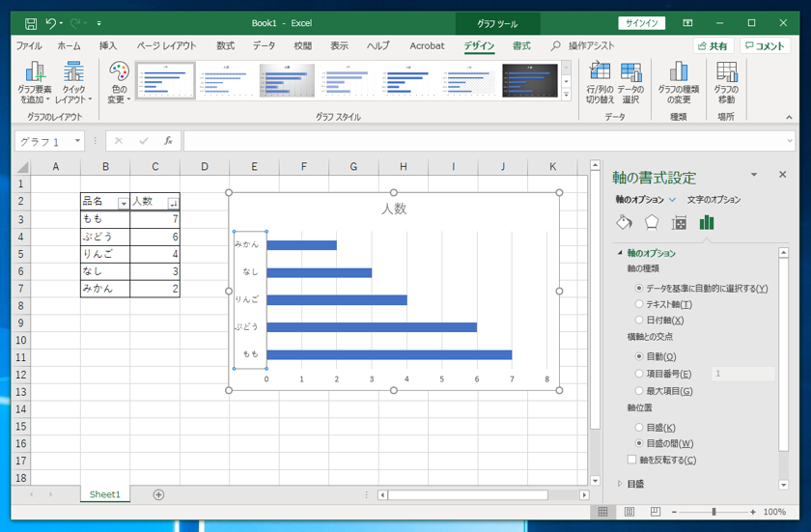This screenshot has height=532, width=811.
Task: Open the Sheet1 worksheet tab
Action: tap(105, 494)
